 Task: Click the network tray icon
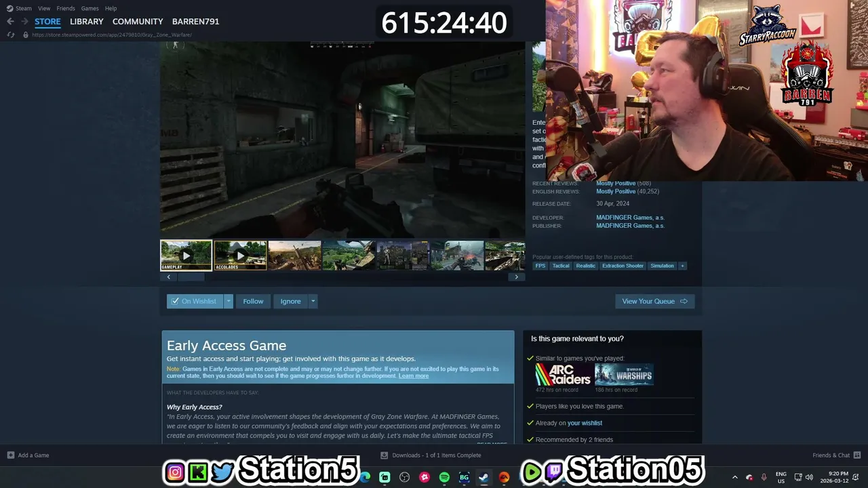point(798,477)
